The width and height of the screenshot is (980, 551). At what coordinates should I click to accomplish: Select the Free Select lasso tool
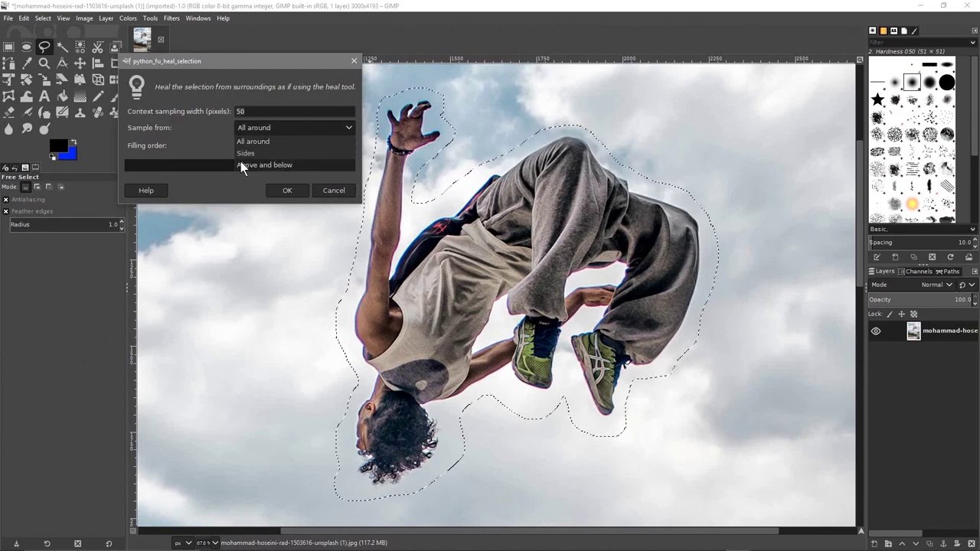[x=44, y=47]
